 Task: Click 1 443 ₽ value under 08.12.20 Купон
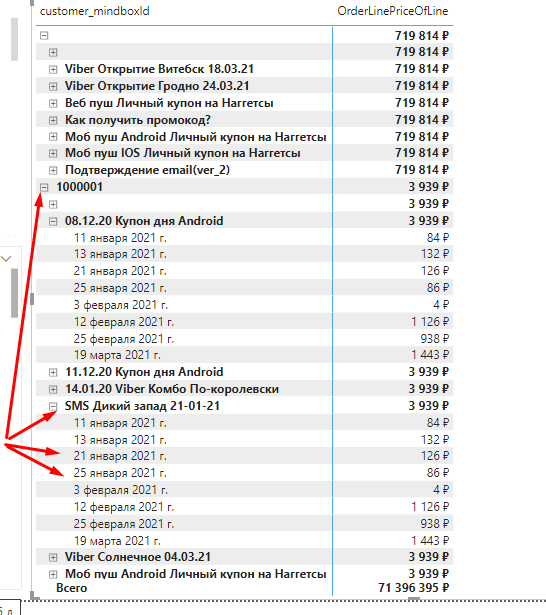(430, 355)
